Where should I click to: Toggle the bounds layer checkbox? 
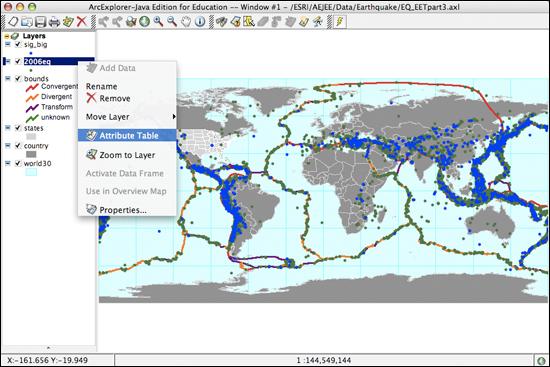[18, 79]
